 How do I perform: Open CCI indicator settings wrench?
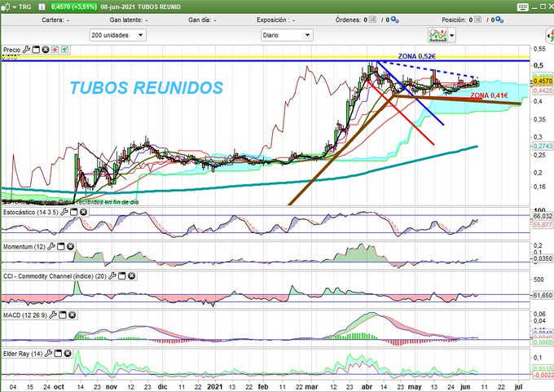(112, 276)
